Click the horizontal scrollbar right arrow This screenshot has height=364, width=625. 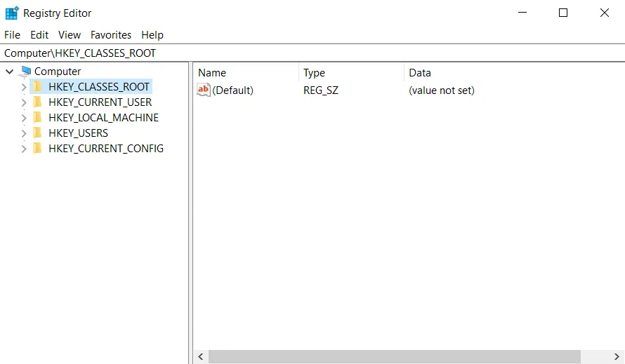click(x=617, y=356)
